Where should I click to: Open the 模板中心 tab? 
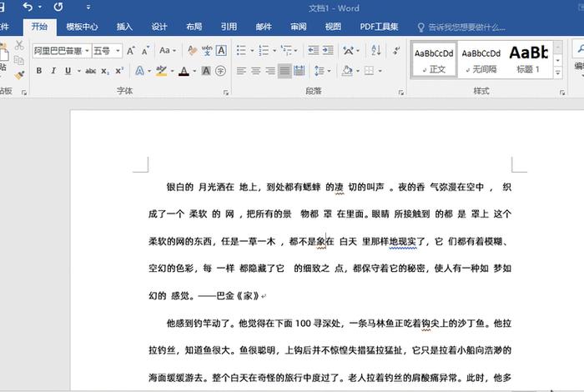click(x=82, y=27)
